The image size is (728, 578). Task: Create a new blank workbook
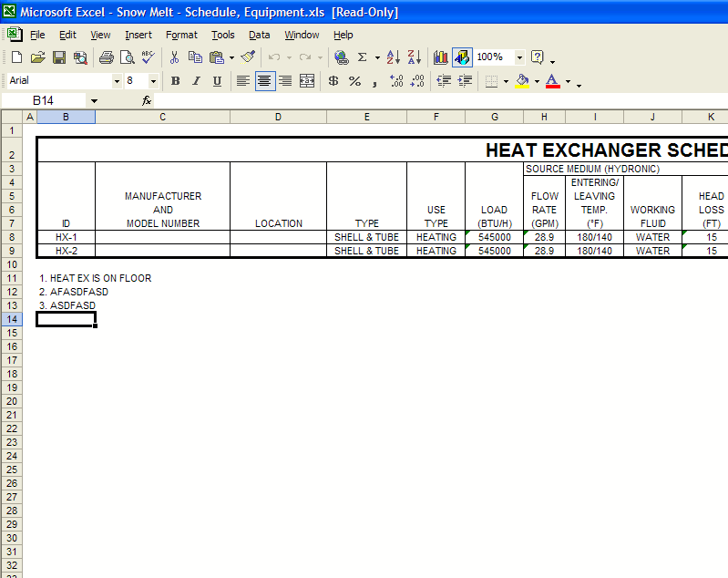(16, 57)
